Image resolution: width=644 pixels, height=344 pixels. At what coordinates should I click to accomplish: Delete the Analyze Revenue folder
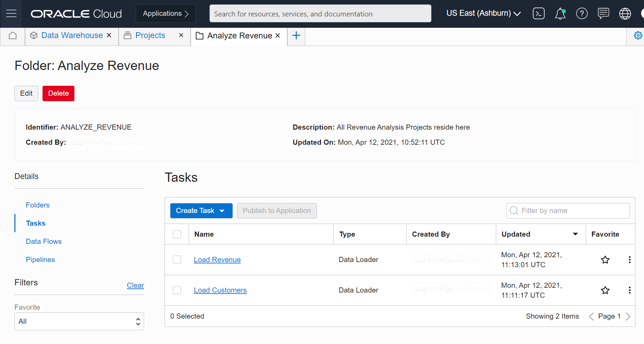click(58, 93)
